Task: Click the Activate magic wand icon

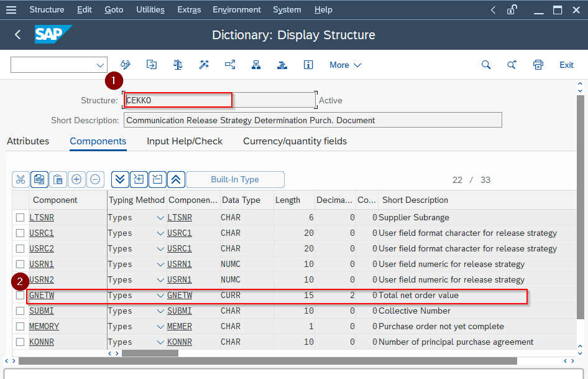Action: (204, 65)
